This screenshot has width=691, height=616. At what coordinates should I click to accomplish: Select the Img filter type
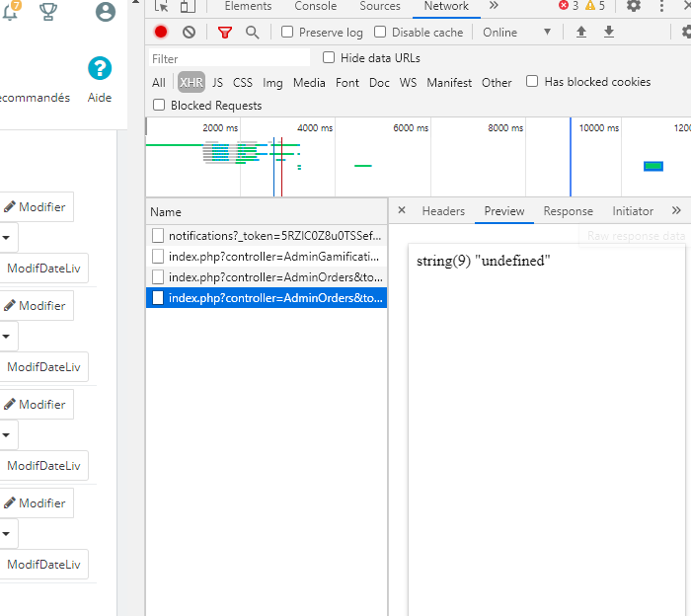click(272, 82)
